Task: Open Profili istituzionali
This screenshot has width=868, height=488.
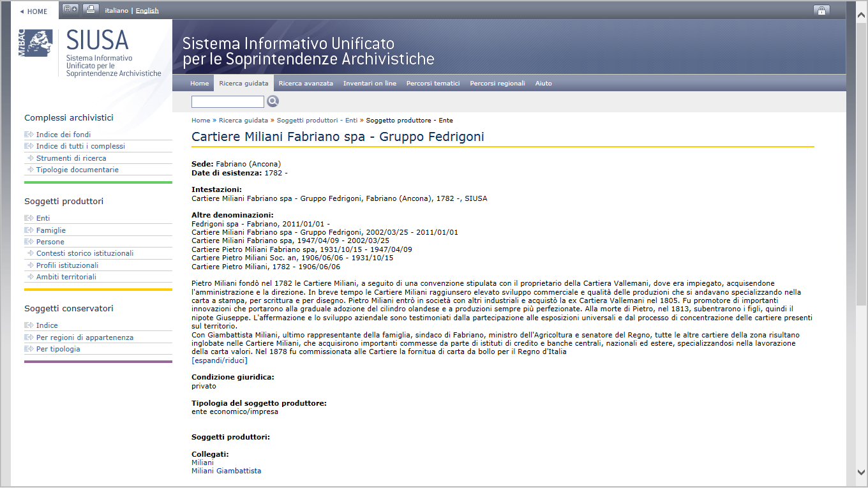Action: point(68,265)
